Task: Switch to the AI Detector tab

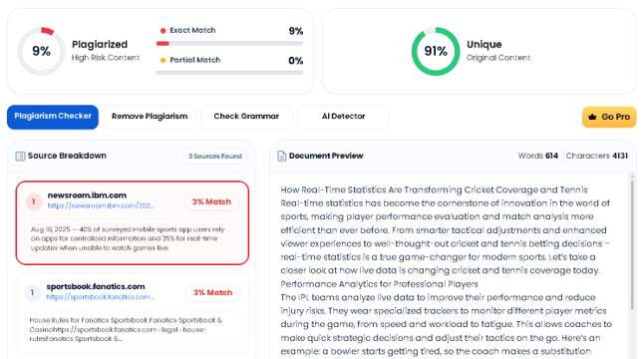Action: coord(343,117)
